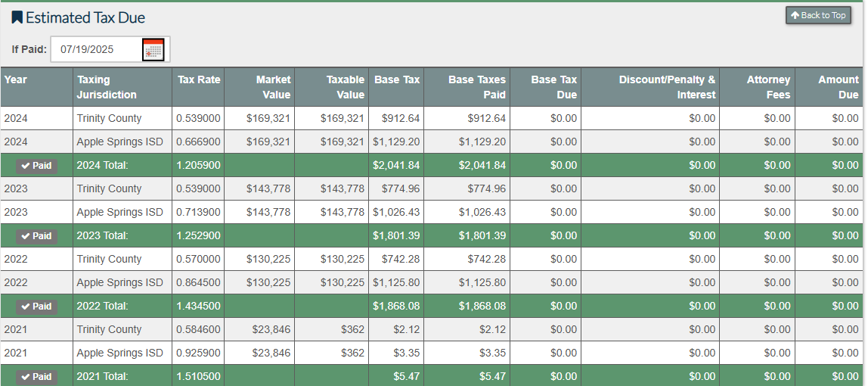868x386 pixels.
Task: Click the 2024 Total base tax $2,041.84
Action: [396, 166]
